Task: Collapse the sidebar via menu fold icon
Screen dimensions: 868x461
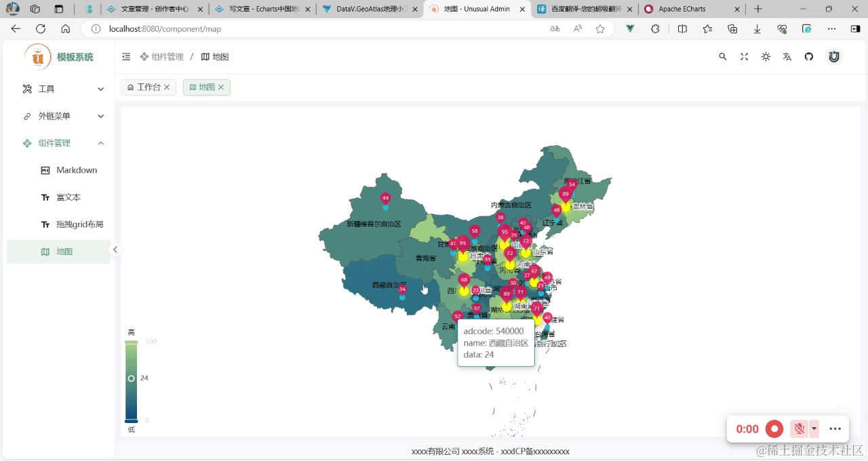Action: pyautogui.click(x=126, y=57)
